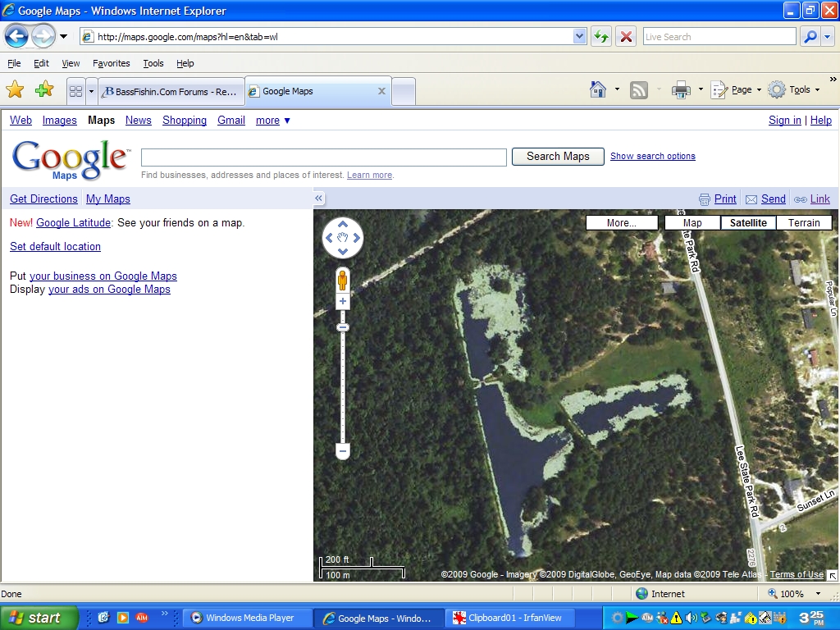
Task: Open the address bar history dropdown
Action: pos(580,36)
